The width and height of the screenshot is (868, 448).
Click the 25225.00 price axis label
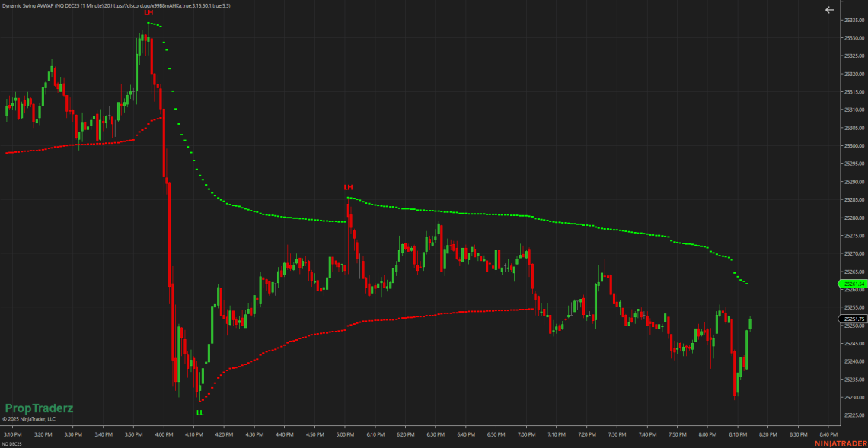pyautogui.click(x=854, y=415)
